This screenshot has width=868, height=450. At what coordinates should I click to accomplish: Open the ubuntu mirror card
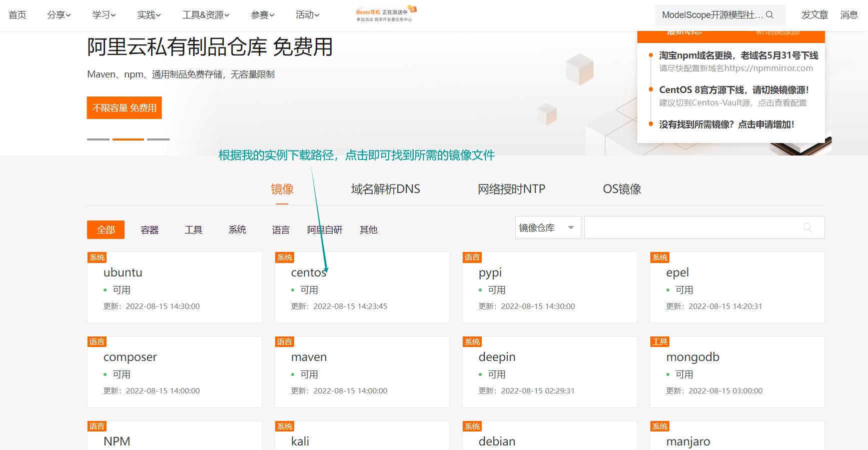tap(175, 287)
